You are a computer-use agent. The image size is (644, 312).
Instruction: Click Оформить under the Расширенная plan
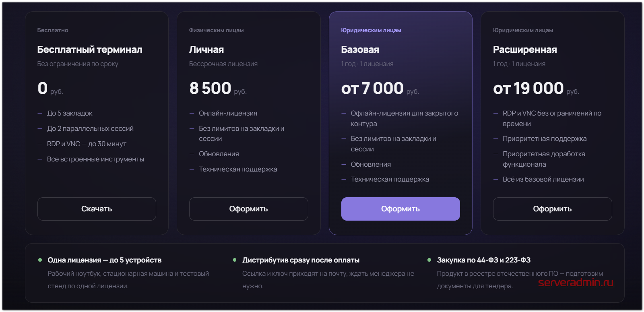point(552,209)
